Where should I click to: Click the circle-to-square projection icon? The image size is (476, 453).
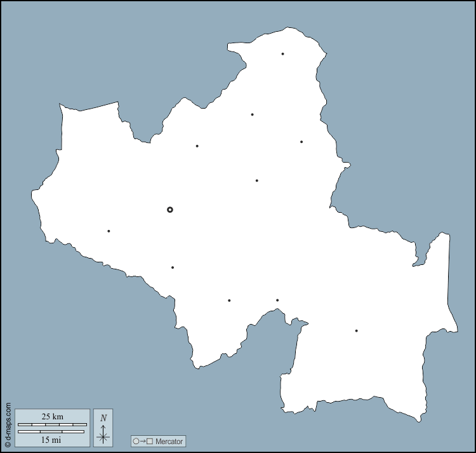click(x=143, y=441)
